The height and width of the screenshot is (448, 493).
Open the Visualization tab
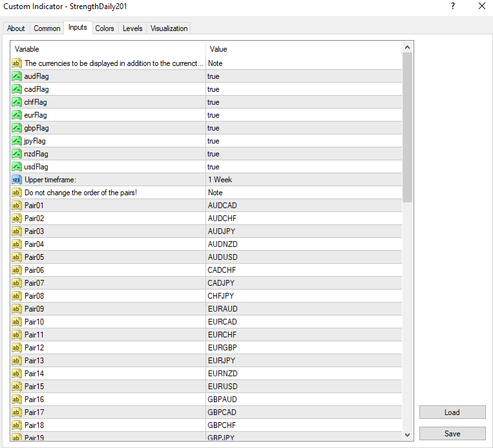169,28
